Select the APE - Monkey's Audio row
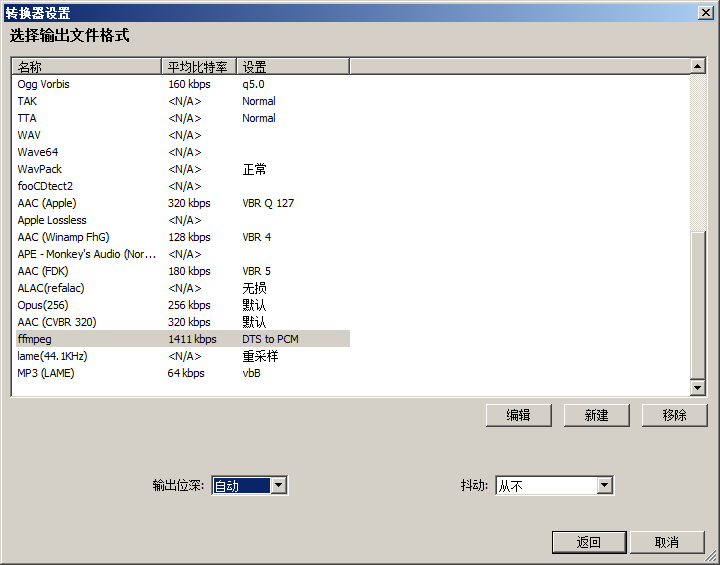 point(183,254)
